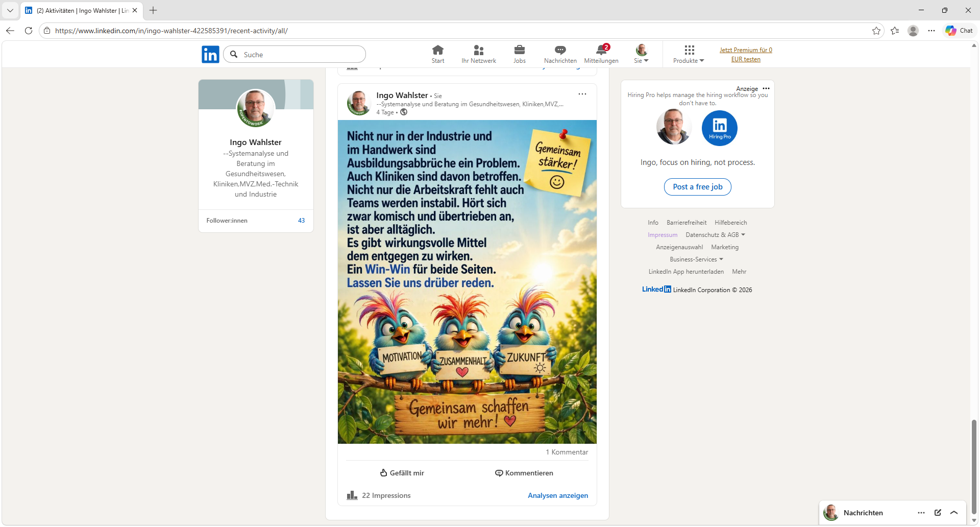Open 1 Kommentar on the post
This screenshot has height=527, width=980.
point(567,452)
